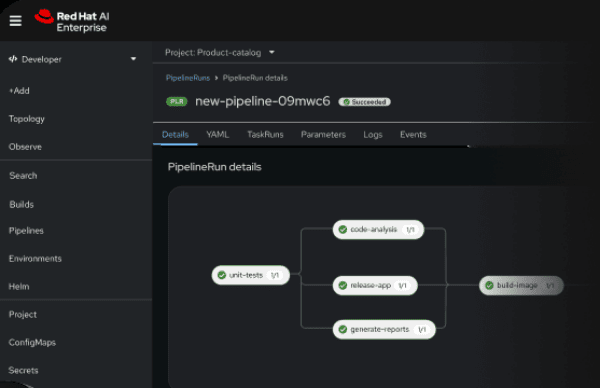Switch to the YAML tab
The width and height of the screenshot is (600, 388).
click(218, 135)
